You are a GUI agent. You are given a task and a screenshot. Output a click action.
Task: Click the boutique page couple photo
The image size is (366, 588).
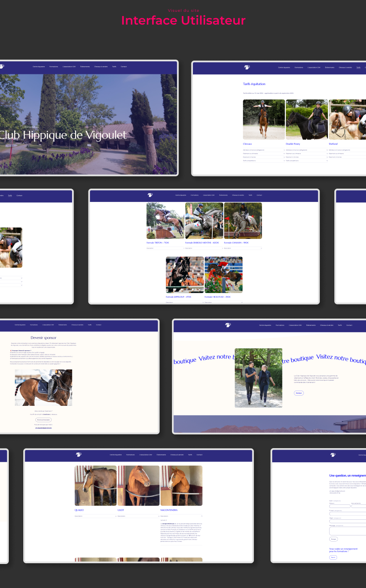tap(258, 378)
